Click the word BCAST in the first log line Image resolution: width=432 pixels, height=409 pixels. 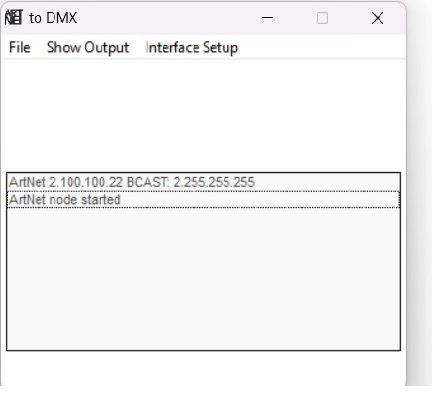click(x=148, y=182)
